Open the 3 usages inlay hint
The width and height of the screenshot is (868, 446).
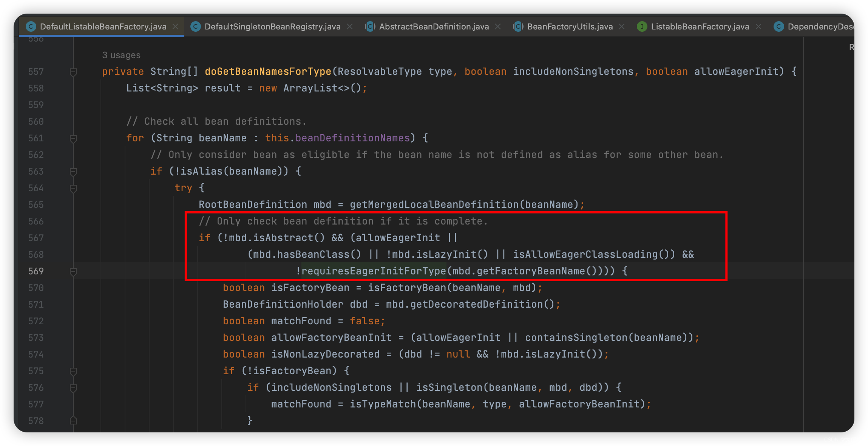click(x=121, y=55)
